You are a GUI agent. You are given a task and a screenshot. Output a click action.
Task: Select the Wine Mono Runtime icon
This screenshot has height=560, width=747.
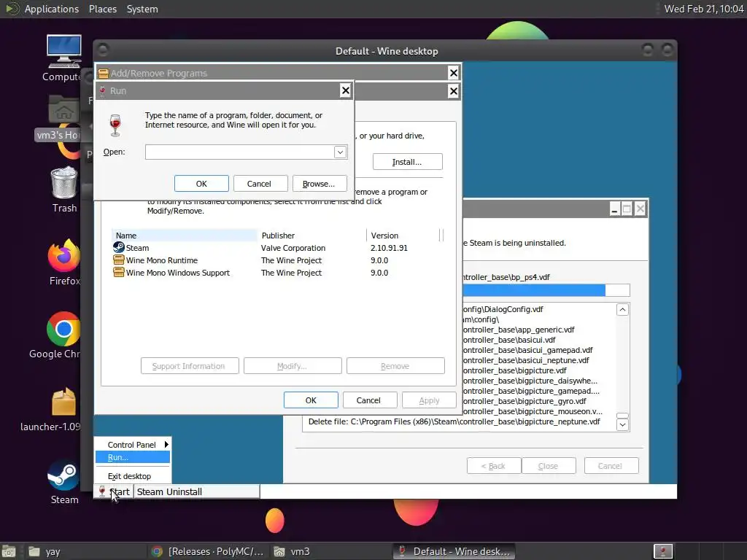(119, 260)
